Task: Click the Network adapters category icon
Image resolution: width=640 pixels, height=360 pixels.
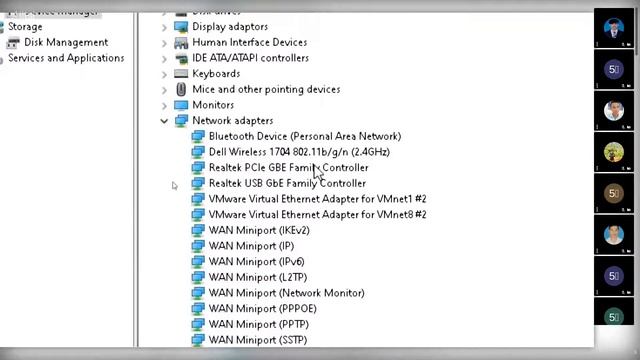Action: (x=181, y=121)
